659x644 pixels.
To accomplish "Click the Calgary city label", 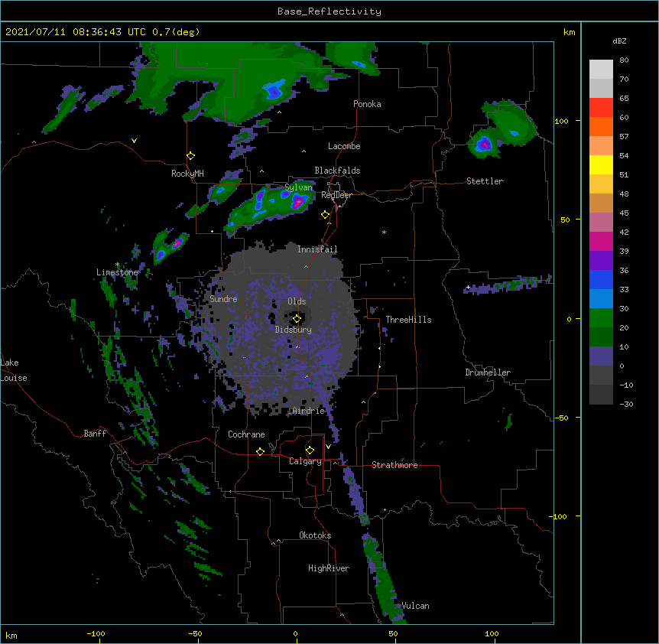I will click(305, 461).
